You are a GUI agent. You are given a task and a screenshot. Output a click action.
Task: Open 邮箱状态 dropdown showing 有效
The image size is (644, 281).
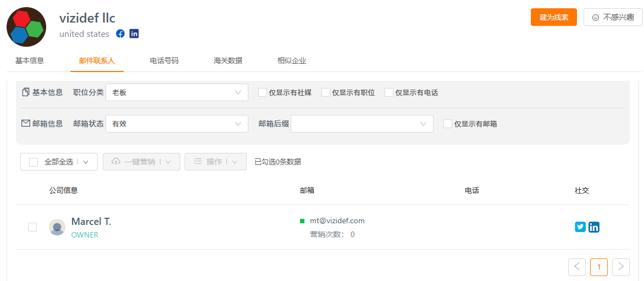[x=177, y=124]
